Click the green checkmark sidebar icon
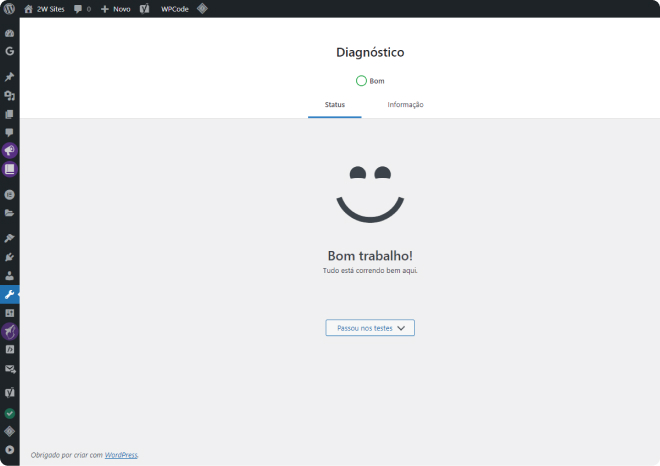 (x=10, y=413)
